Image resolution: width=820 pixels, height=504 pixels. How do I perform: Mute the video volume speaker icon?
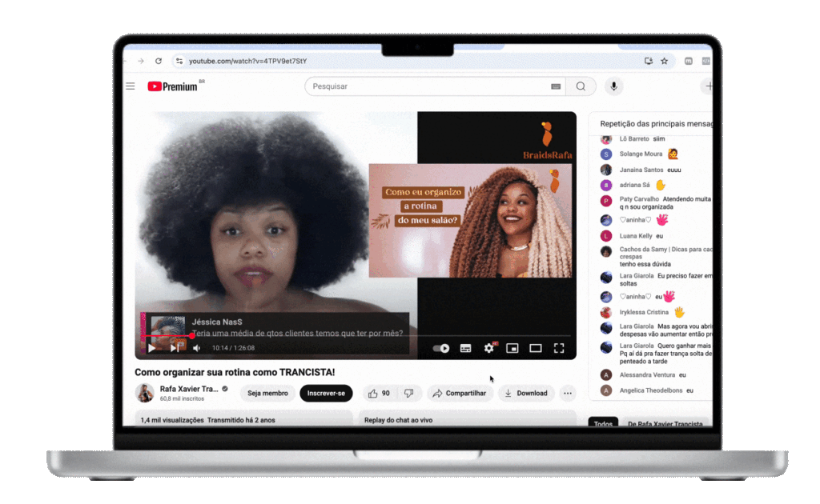point(196,348)
